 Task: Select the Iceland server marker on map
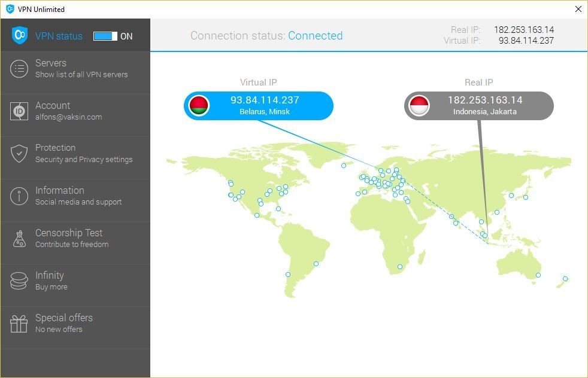click(344, 166)
